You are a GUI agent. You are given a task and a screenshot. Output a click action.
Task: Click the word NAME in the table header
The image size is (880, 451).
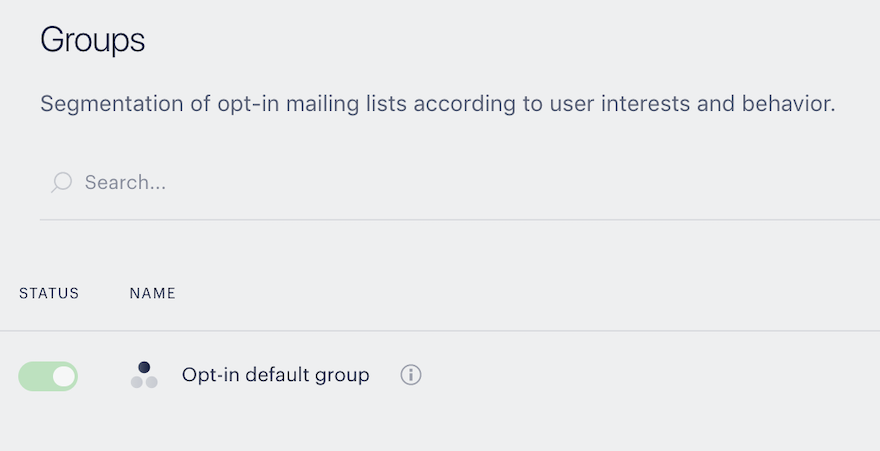[153, 293]
